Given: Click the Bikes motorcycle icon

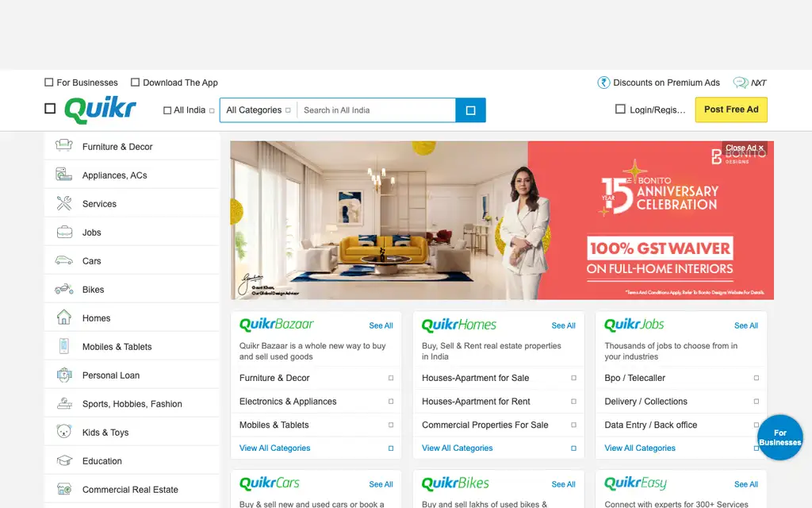Looking at the screenshot, I should pos(63,289).
